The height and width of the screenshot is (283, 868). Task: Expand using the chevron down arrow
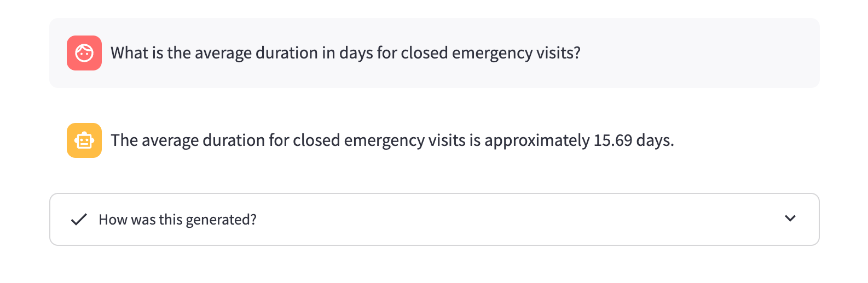(x=790, y=219)
